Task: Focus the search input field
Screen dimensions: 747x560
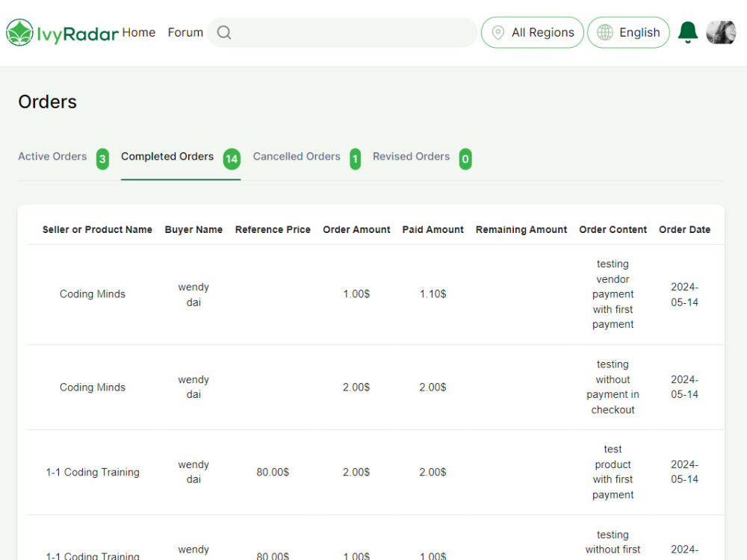Action: click(342, 32)
